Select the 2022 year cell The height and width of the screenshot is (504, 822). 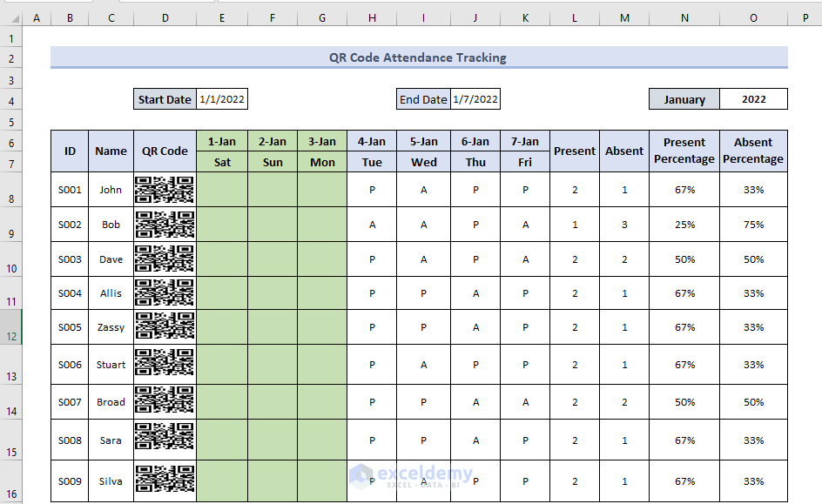(753, 98)
